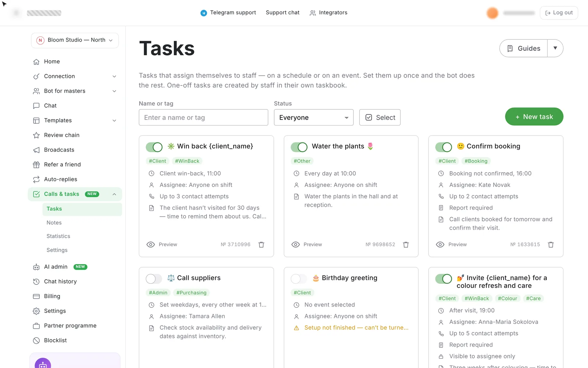Enable the Call suppliers task
The width and height of the screenshot is (588, 368).
tap(154, 279)
